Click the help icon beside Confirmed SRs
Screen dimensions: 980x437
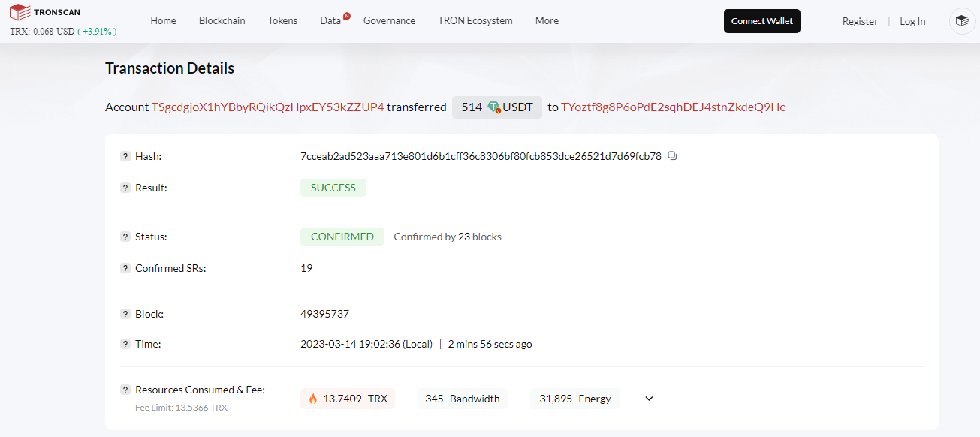point(125,268)
